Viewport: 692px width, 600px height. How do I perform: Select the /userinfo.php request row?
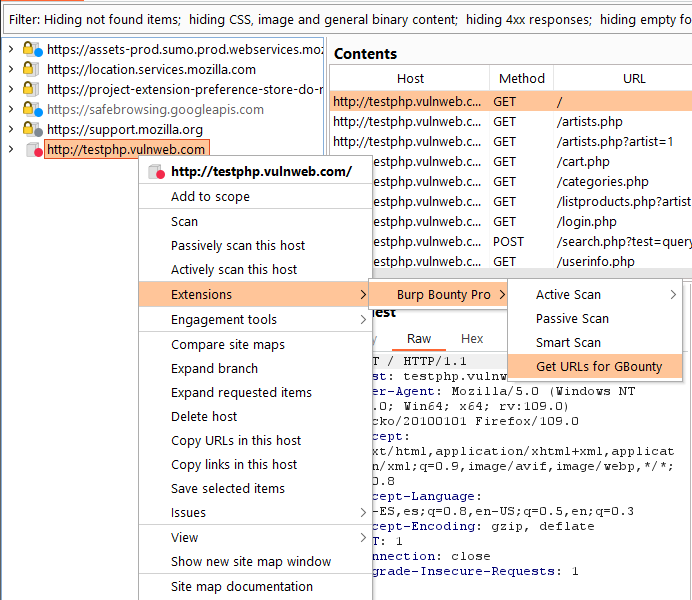click(x=532, y=261)
